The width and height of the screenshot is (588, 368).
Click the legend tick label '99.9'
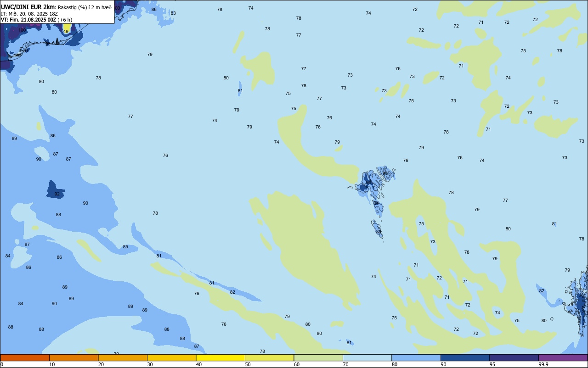tap(544, 364)
